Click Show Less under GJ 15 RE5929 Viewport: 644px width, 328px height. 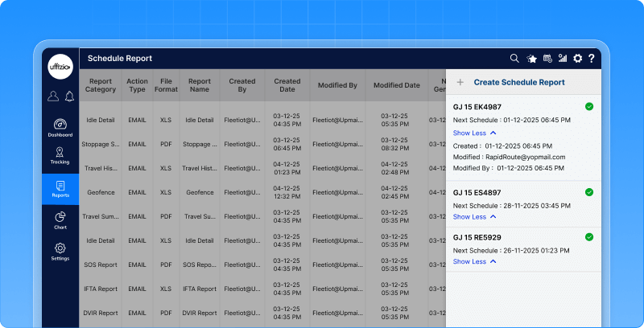click(x=474, y=261)
